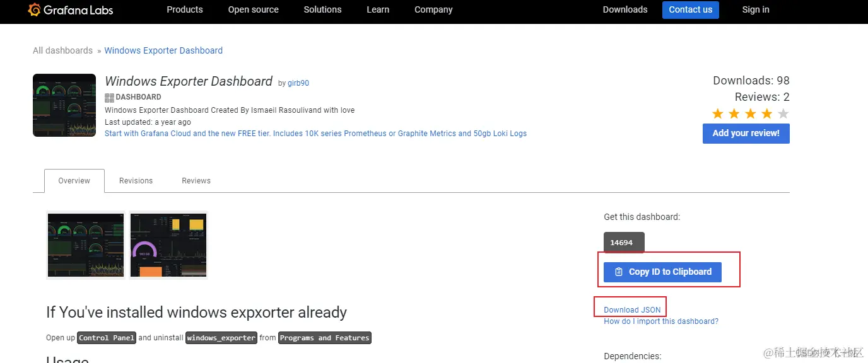Click the Dependencies: label
868x363 pixels.
point(633,356)
